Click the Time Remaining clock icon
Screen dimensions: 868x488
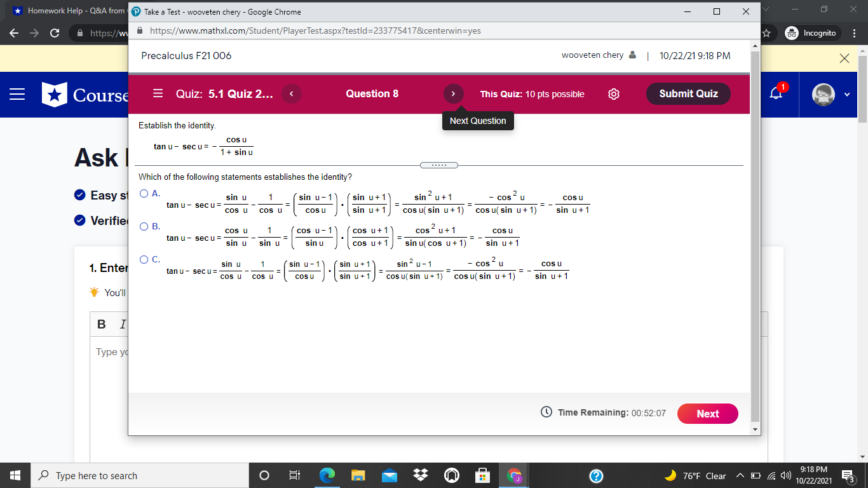(546, 412)
